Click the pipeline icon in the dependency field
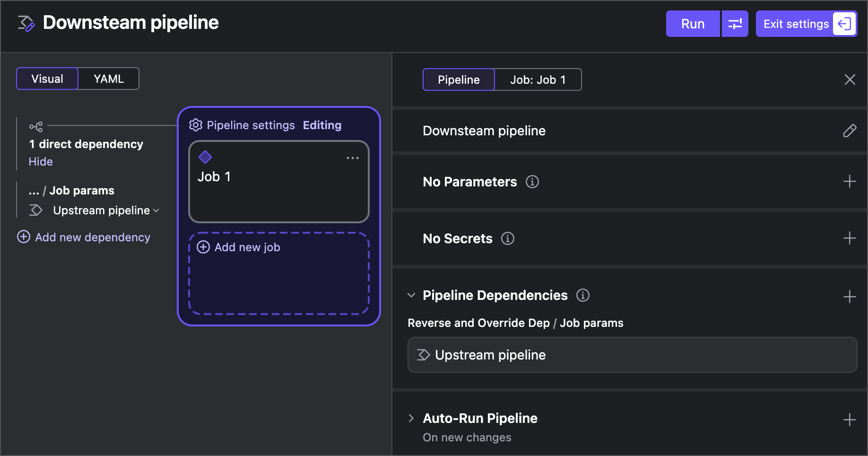 point(423,355)
